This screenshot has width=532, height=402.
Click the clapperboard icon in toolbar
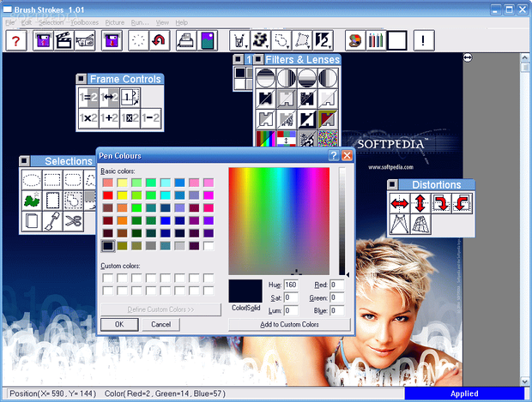(63, 40)
